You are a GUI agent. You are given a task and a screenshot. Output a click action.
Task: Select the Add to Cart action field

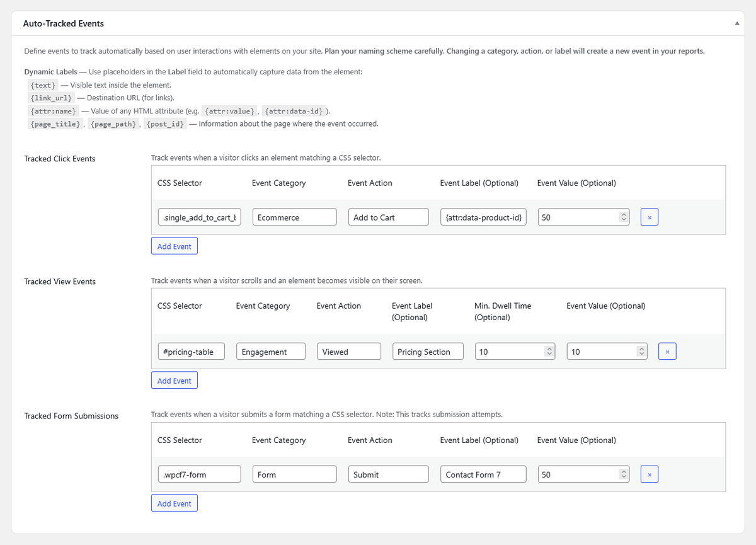pyautogui.click(x=388, y=217)
